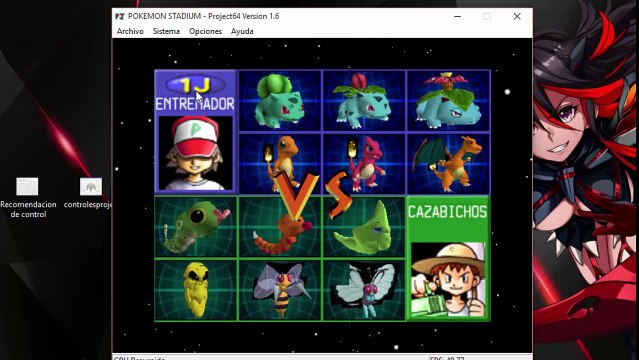The width and height of the screenshot is (639, 360).
Task: Click the trainer portrait with red cap
Action: click(195, 153)
